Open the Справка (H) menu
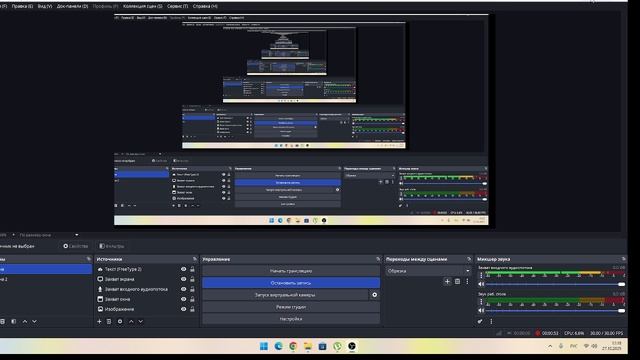 coord(205,6)
